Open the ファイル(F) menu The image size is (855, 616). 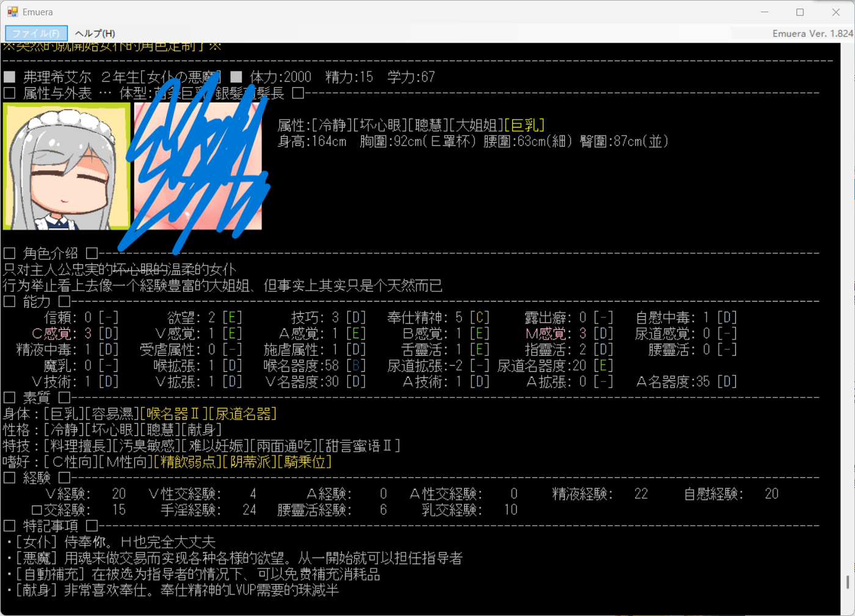[x=36, y=34]
